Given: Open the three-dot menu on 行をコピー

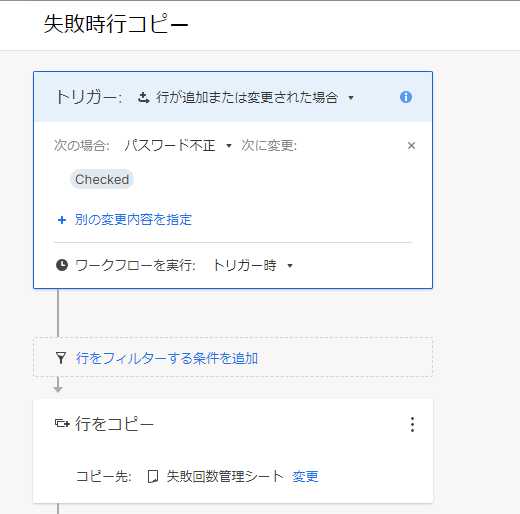Looking at the screenshot, I should pyautogui.click(x=412, y=424).
